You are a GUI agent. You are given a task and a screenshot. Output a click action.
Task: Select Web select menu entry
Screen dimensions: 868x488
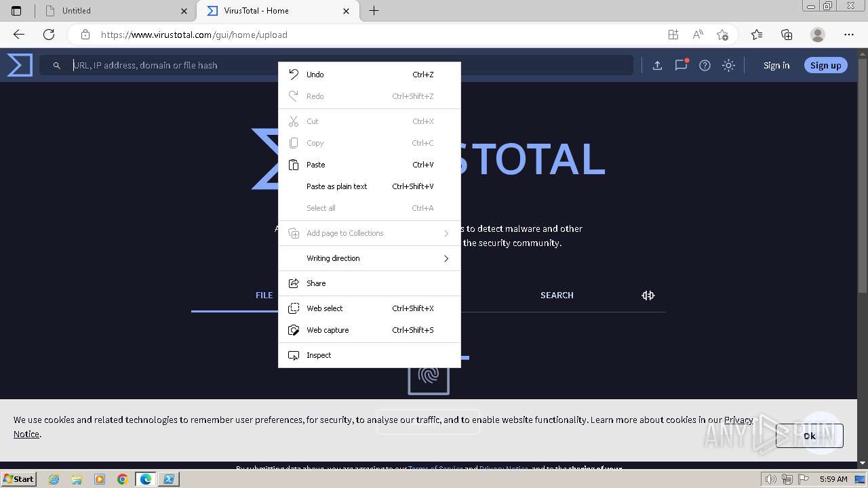[x=370, y=308]
